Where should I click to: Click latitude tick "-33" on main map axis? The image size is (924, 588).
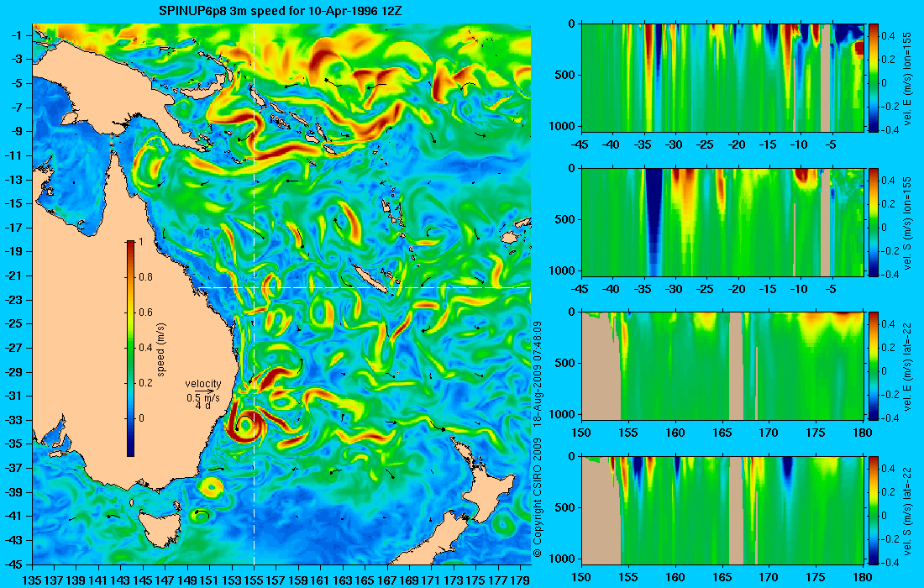pyautogui.click(x=13, y=420)
